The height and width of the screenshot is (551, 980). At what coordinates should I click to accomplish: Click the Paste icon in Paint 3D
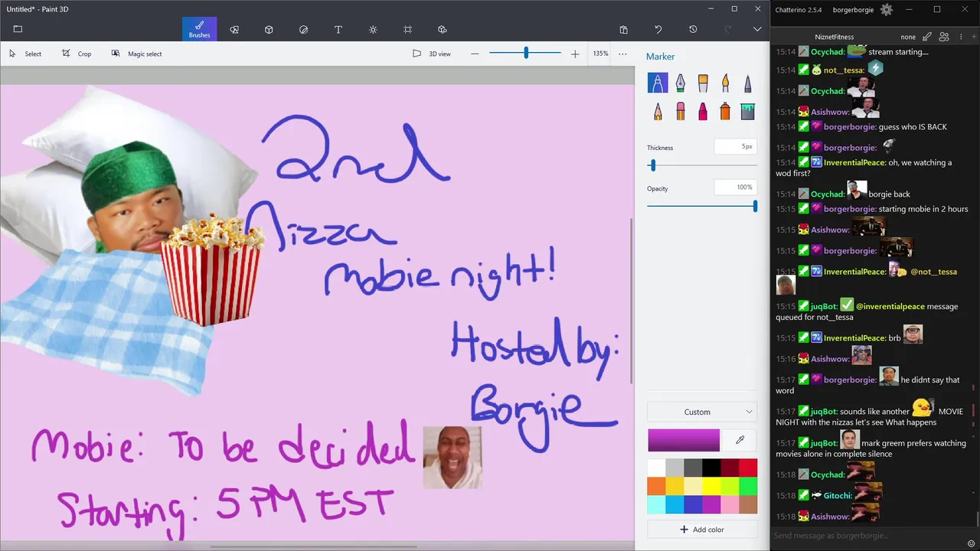tap(623, 29)
